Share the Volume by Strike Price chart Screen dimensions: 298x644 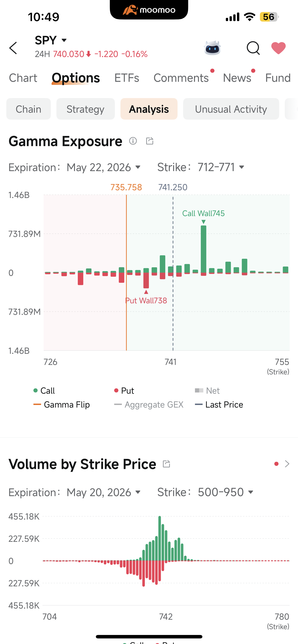[166, 464]
